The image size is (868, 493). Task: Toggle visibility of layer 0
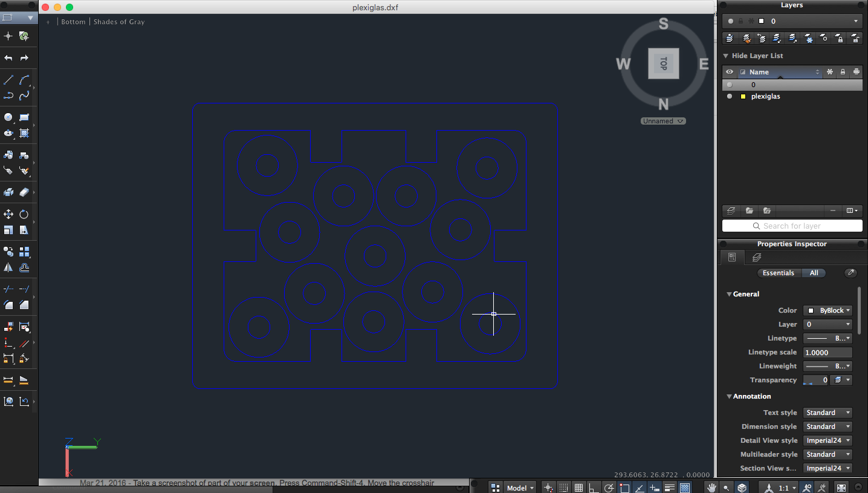[730, 85]
